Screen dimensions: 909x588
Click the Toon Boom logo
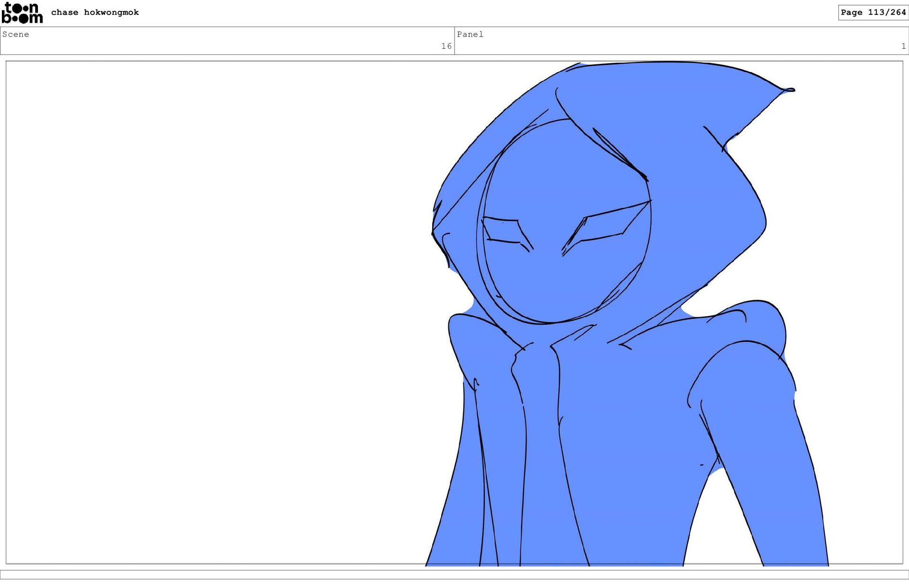point(22,13)
